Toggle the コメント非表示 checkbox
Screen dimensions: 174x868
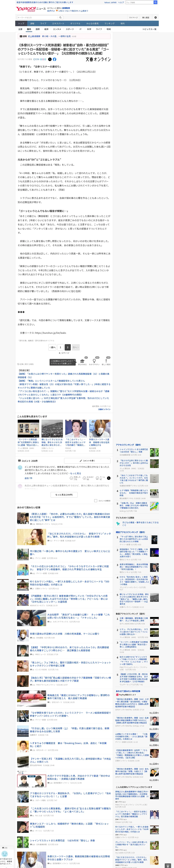pos(96,501)
